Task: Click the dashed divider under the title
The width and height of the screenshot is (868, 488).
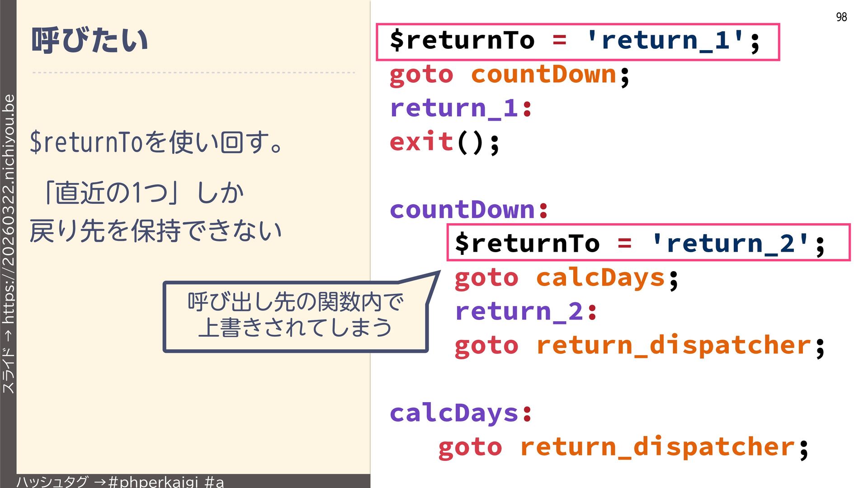Action: click(193, 72)
